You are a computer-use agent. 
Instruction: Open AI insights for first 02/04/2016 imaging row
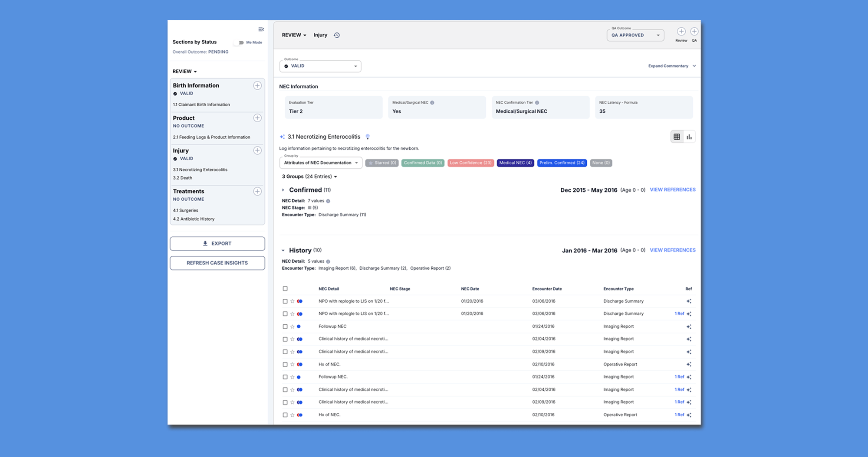pyautogui.click(x=689, y=339)
